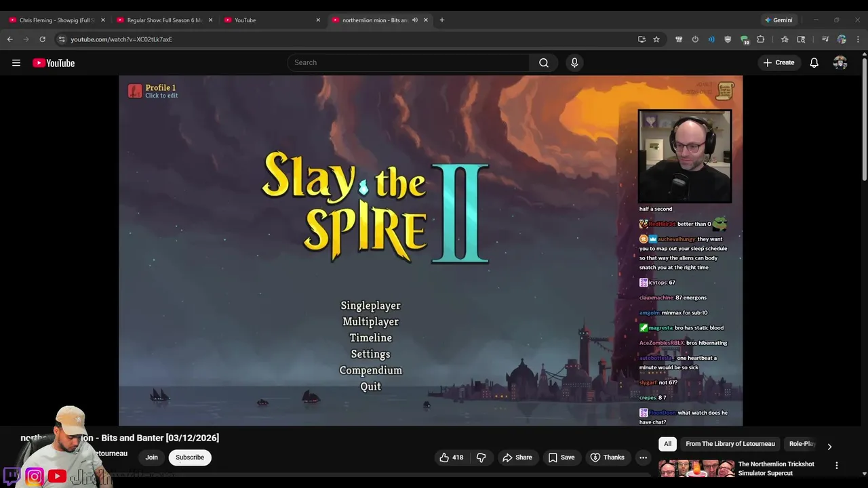Screen dimensions: 868x488
Task: Select From The Library of Letourneau chip
Action: pyautogui.click(x=730, y=444)
